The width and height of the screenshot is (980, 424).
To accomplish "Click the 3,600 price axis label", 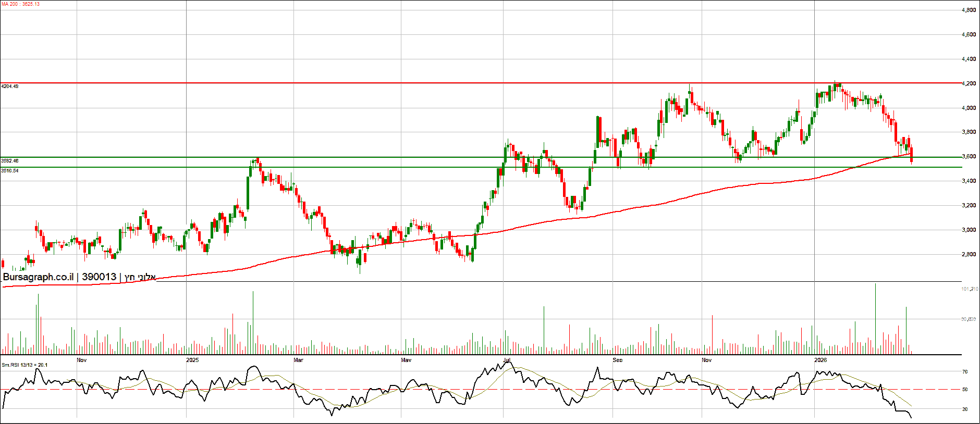I will coord(969,157).
